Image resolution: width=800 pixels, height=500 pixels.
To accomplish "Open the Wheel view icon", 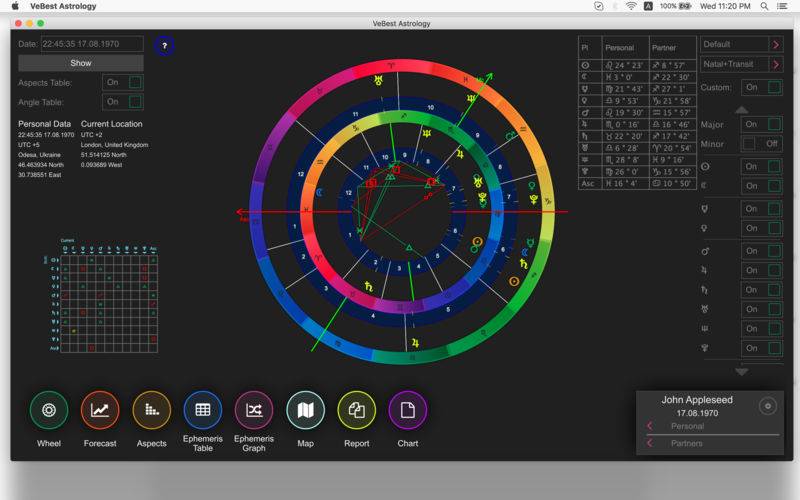I will coord(49,410).
